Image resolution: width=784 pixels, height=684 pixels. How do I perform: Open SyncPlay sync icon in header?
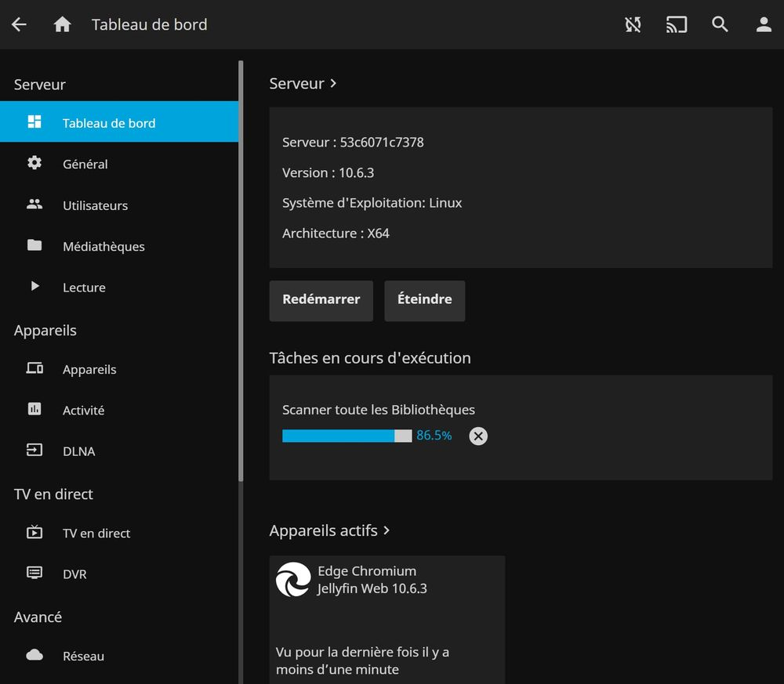pyautogui.click(x=633, y=24)
